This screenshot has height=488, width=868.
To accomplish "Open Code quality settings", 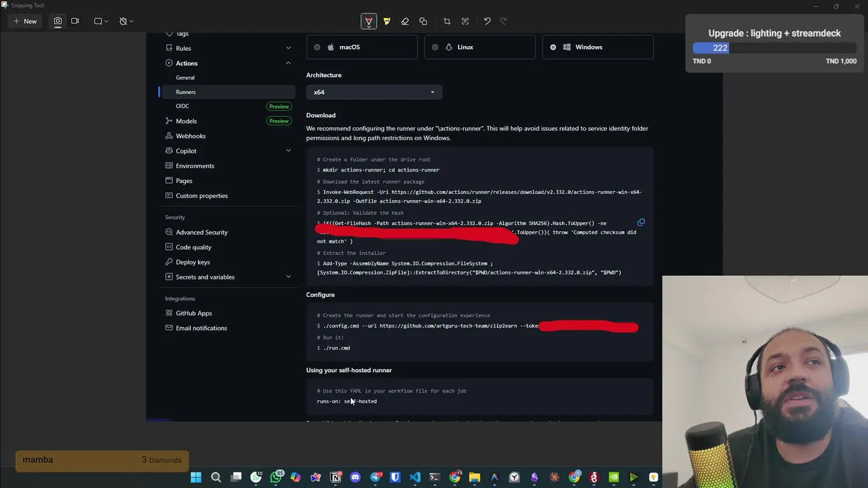I will 193,247.
